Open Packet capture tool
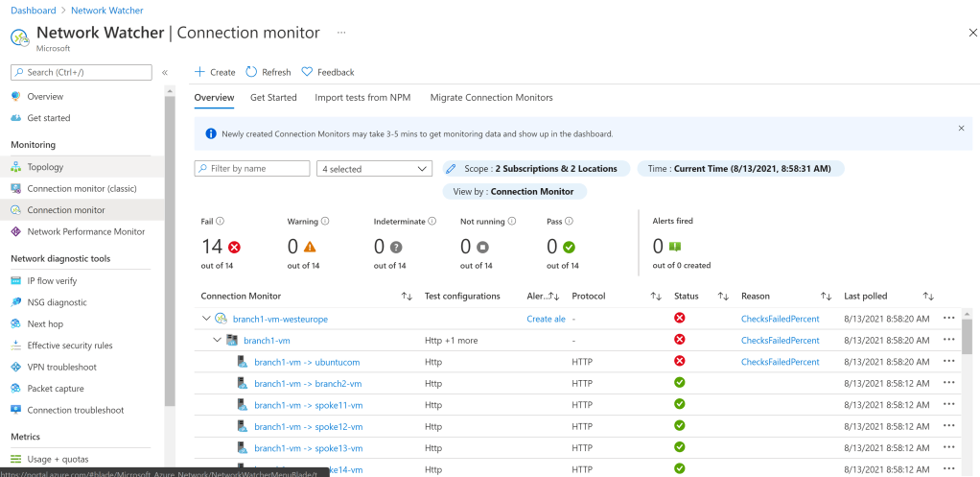The width and height of the screenshot is (980, 477). [x=56, y=389]
